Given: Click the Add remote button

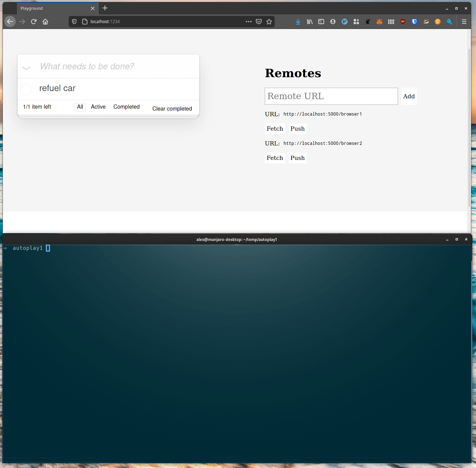Looking at the screenshot, I should [409, 96].
